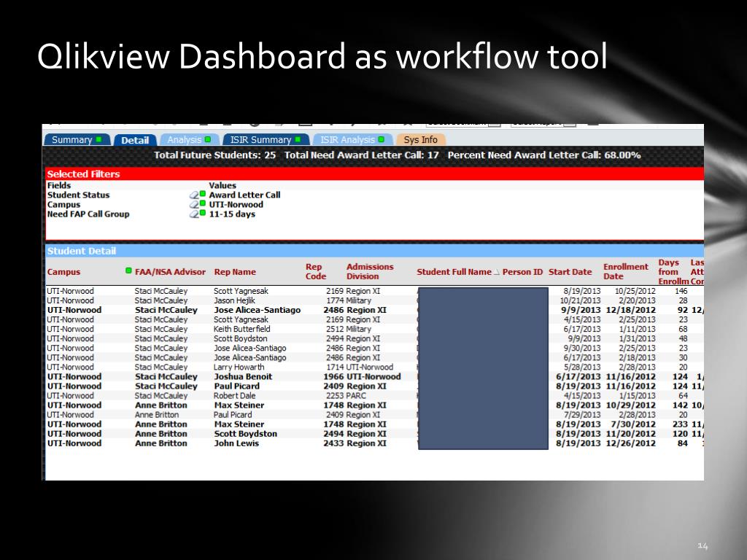Select advisor 'Anne Britton' in Paul Picard row
The width and height of the screenshot is (747, 560).
(156, 415)
